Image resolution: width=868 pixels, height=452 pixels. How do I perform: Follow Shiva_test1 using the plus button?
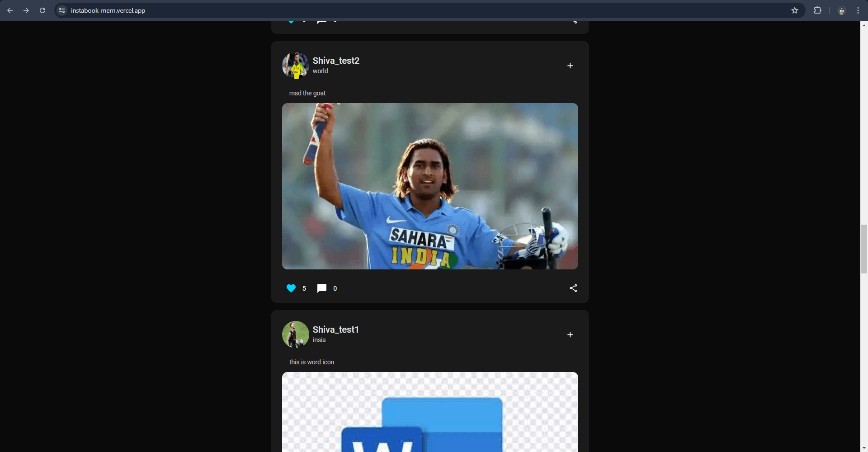click(570, 335)
